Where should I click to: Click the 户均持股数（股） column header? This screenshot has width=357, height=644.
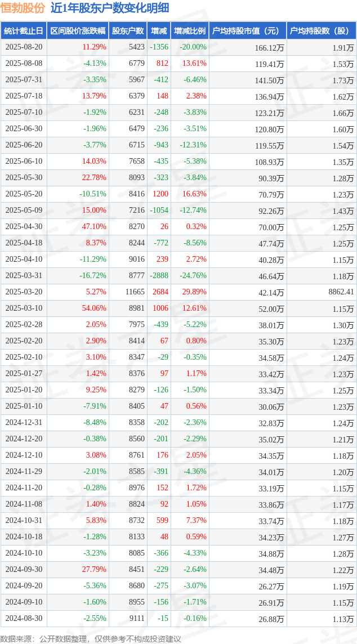322,31
